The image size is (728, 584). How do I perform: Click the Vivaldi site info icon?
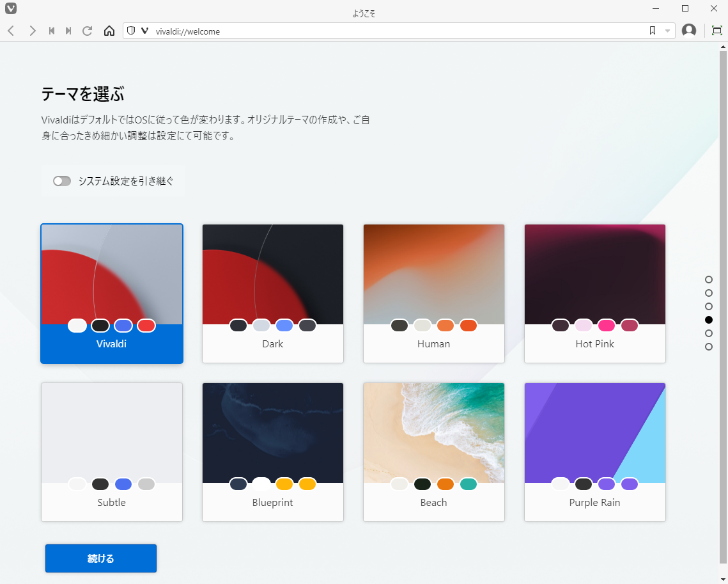click(145, 31)
